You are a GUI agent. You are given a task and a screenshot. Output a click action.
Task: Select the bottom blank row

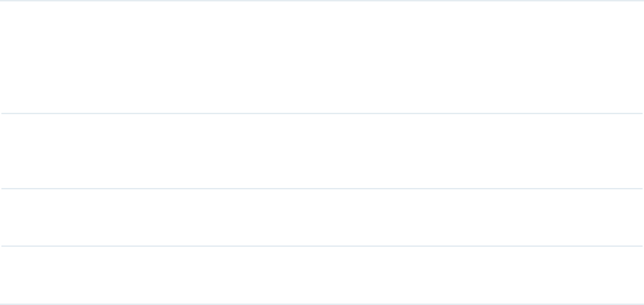tap(322, 275)
